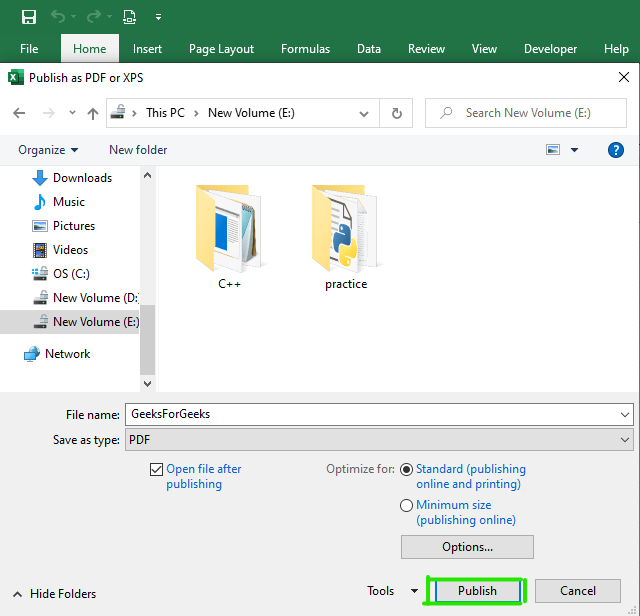Viewport: 640px width, 616px height.
Task: Switch to the Page Layout ribbon tab
Action: 221,49
